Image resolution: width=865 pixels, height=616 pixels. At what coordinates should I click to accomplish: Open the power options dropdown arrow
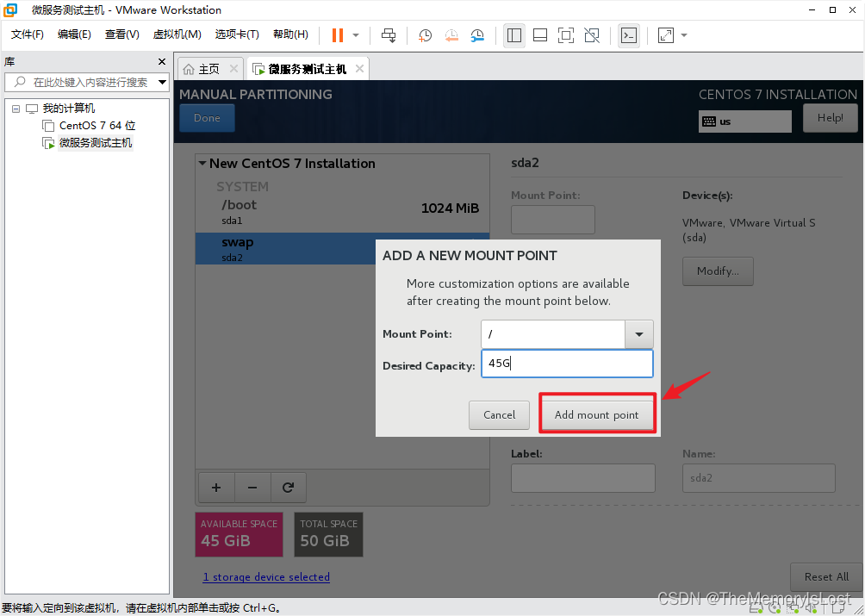pos(356,35)
